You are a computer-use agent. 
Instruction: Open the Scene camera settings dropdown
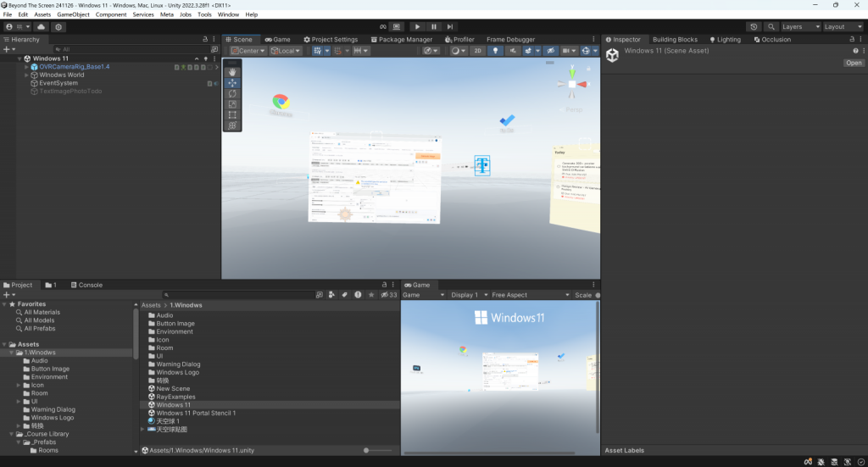pos(569,50)
